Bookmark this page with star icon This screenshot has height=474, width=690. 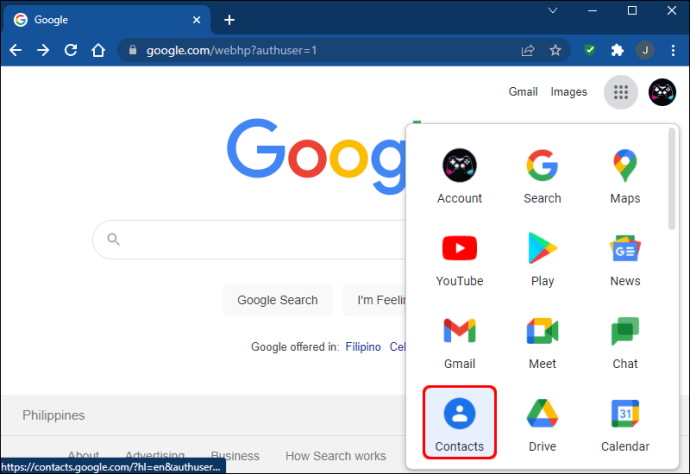coord(555,50)
